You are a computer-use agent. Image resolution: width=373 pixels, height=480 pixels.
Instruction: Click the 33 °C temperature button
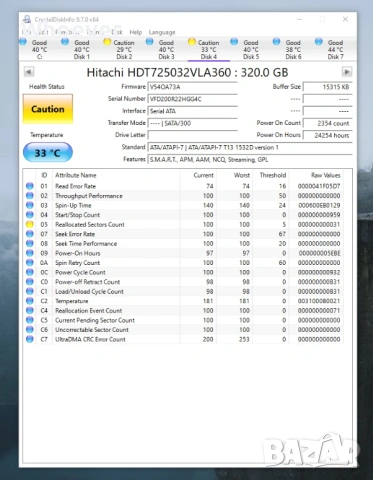tap(48, 153)
